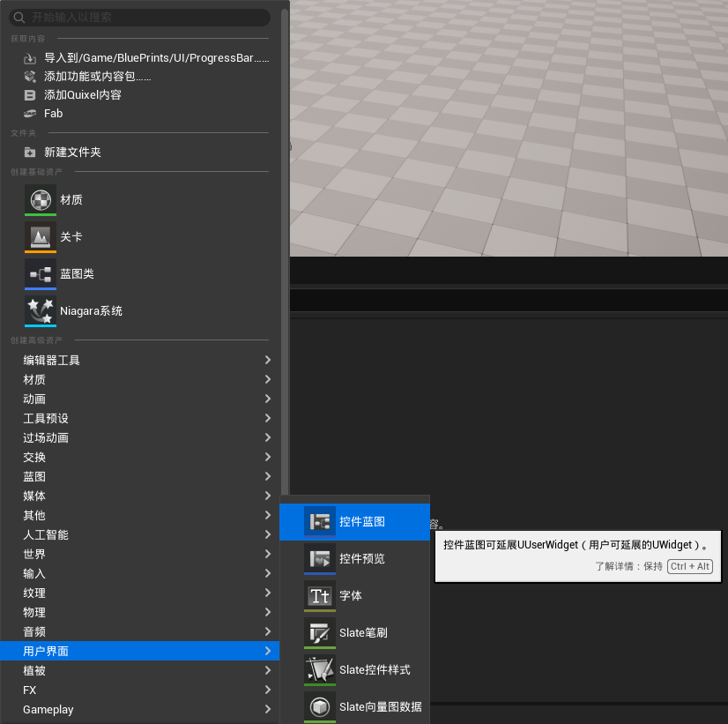Click the Slate控件样式 icon
The height and width of the screenshot is (724, 728).
tap(320, 670)
